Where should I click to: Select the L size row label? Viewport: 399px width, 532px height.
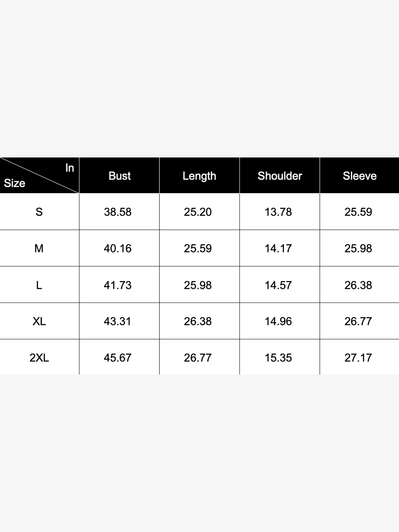point(39,285)
